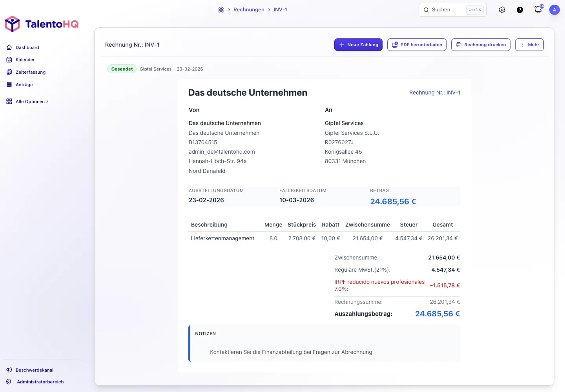
Task: Open settings gear in top bar
Action: tap(502, 10)
